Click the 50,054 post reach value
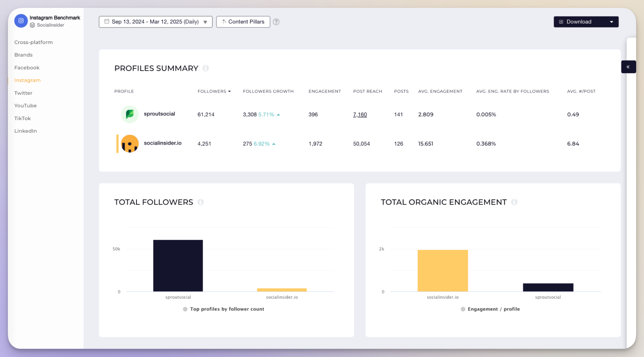644x357 pixels. 361,144
